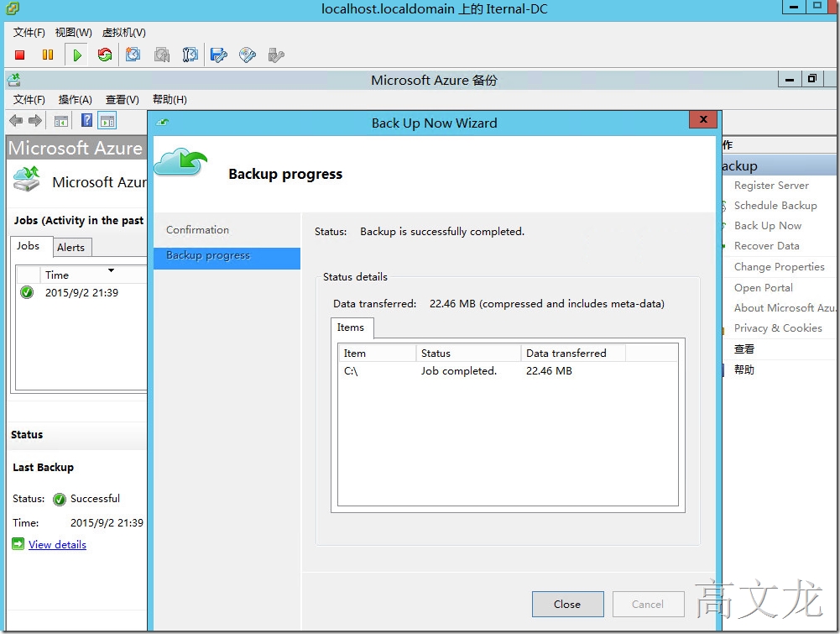Minimize the Microsoft Azure 备份 window
Viewport: 840px width, 634px height.
click(x=789, y=79)
